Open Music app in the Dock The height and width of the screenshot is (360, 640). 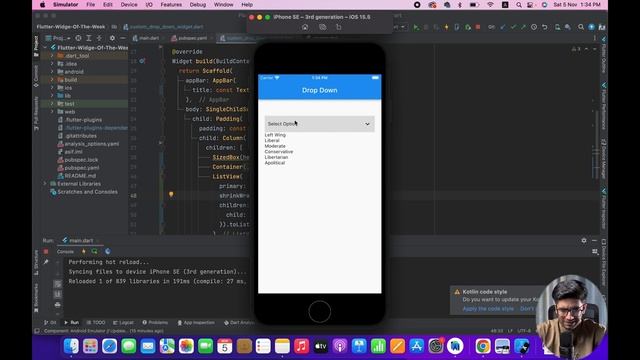(x=301, y=346)
